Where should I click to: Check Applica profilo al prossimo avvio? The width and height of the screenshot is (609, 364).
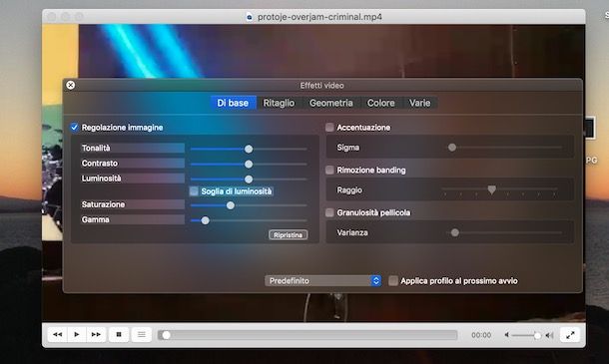[393, 280]
